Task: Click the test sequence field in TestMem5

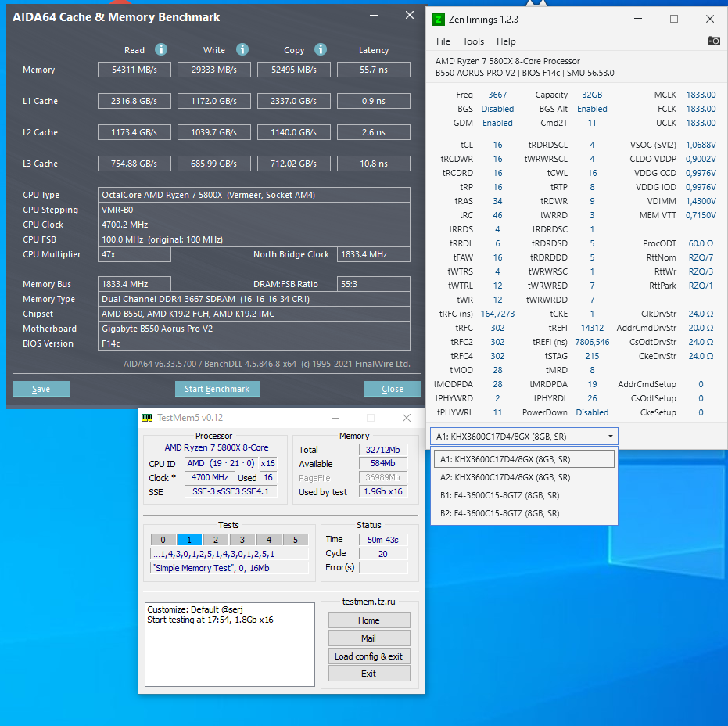Action: tap(229, 554)
